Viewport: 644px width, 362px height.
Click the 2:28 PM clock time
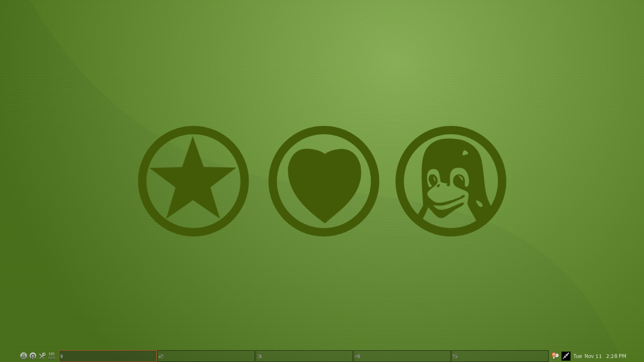tap(616, 356)
